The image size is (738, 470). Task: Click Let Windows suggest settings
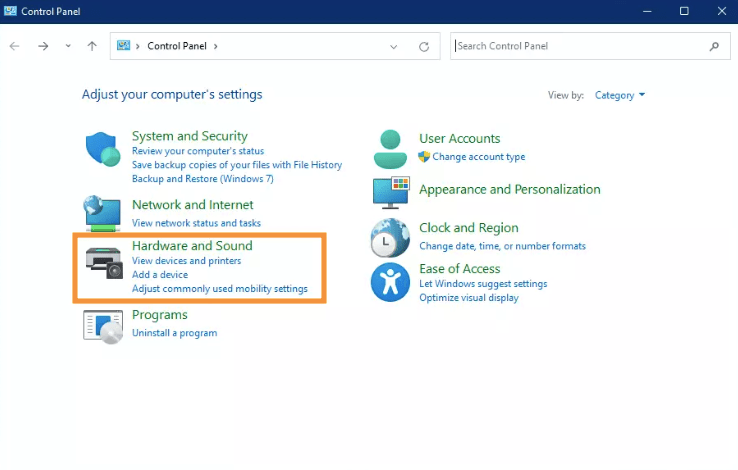(x=483, y=284)
